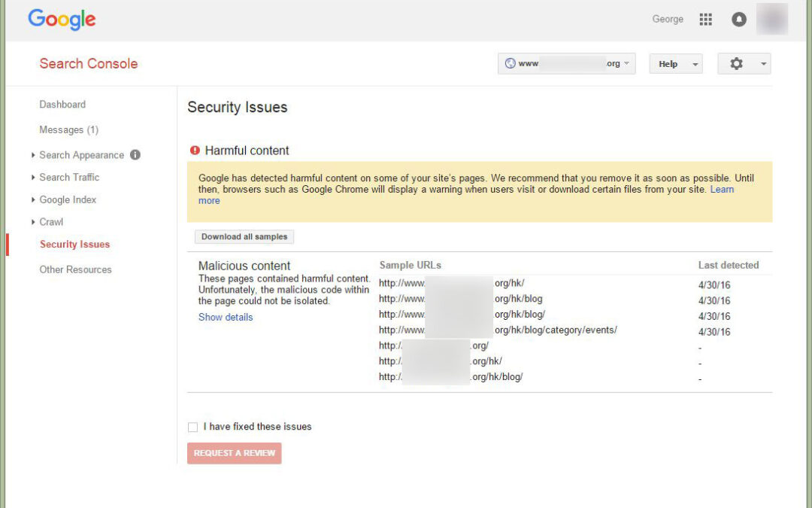Open the notifications bell

click(x=739, y=19)
